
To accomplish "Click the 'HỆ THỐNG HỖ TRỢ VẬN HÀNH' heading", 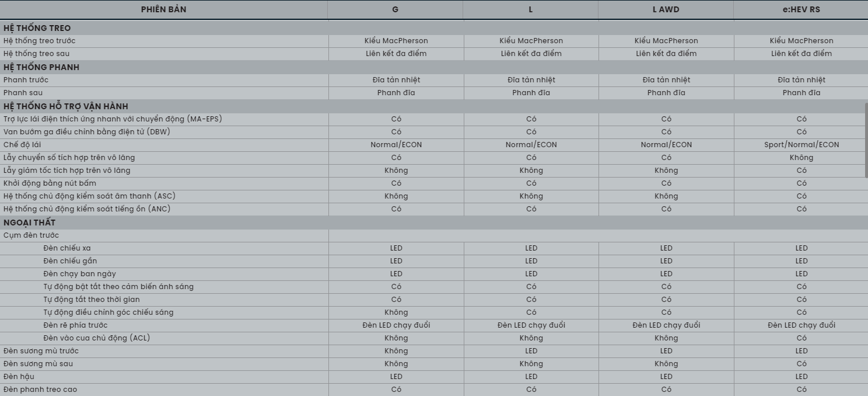I will 65,106.
